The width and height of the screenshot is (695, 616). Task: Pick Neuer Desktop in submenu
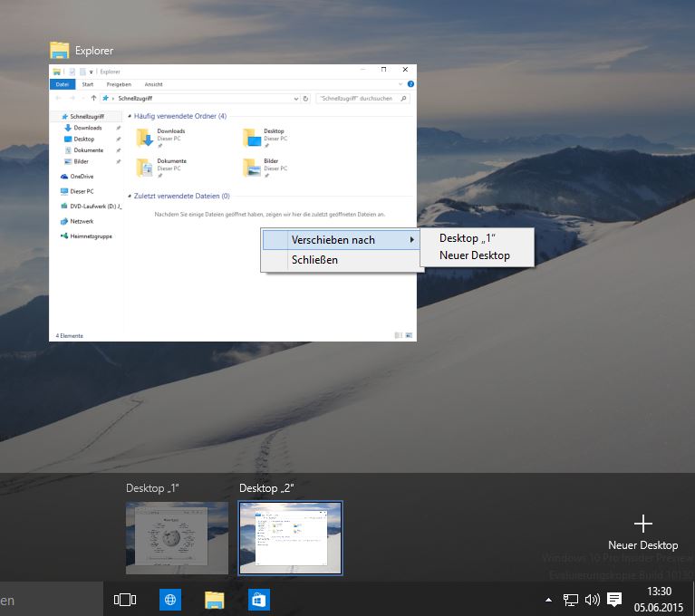(474, 255)
